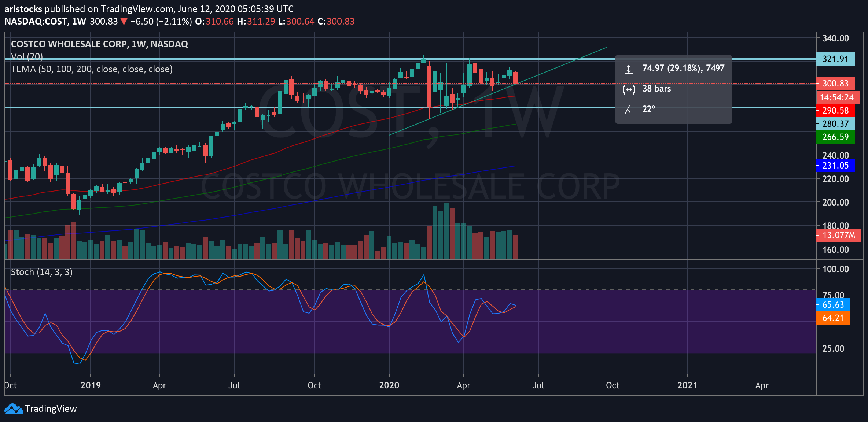
Task: Click the 200.00 label on price axis
Action: click(835, 203)
